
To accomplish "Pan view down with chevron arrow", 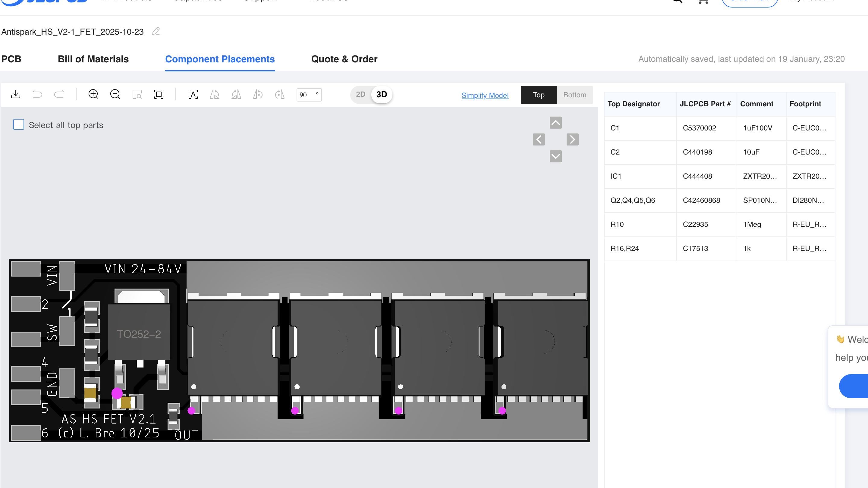I will pos(556,156).
